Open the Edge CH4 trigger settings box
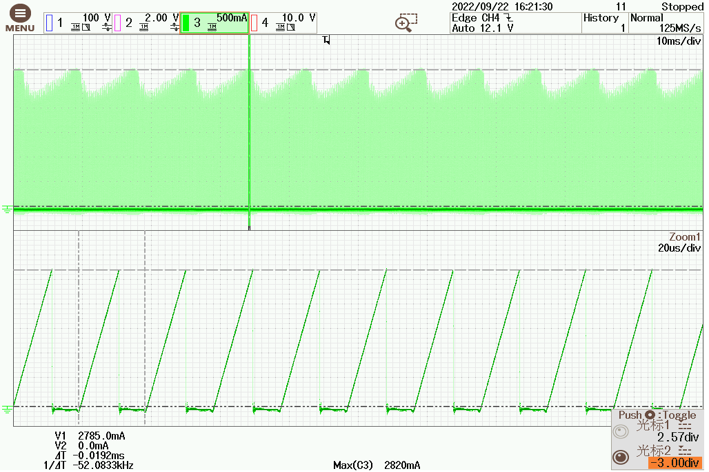709x472 pixels. 515,23
